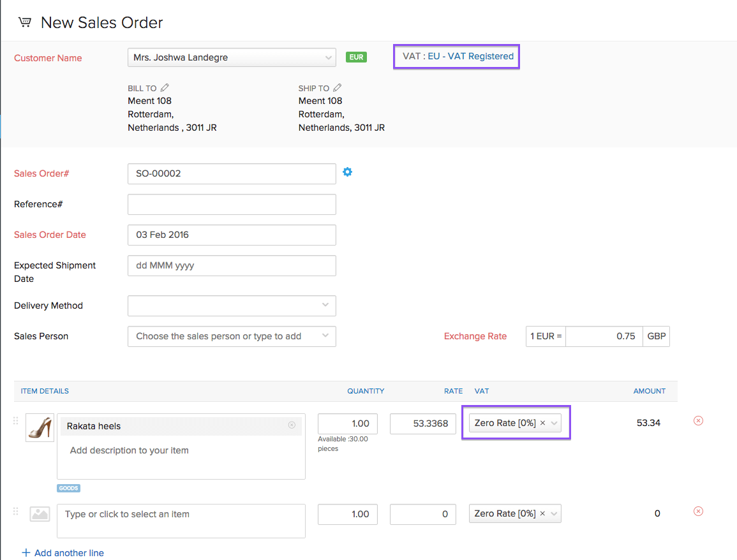Clear Zero Rate VAT on Rakata heels line

[542, 422]
